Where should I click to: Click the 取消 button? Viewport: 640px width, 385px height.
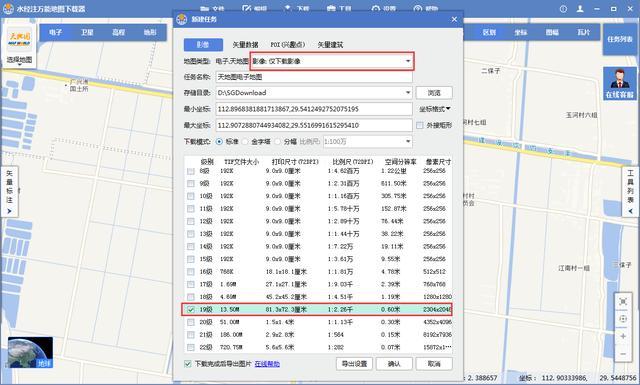434,364
